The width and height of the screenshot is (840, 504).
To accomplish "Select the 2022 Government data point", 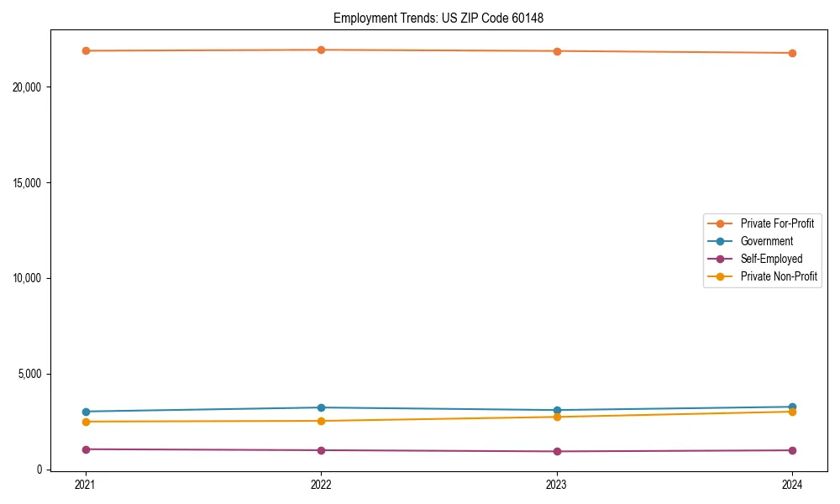I will pos(321,407).
